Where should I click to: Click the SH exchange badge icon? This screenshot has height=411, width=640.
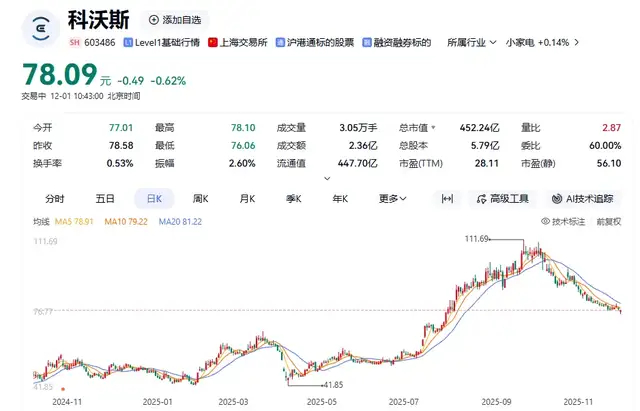click(75, 43)
